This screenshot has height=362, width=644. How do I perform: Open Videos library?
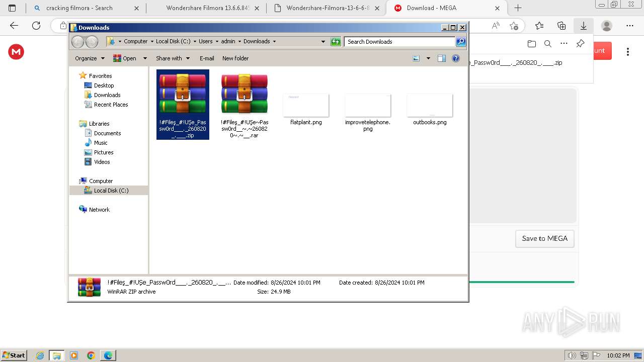(102, 162)
